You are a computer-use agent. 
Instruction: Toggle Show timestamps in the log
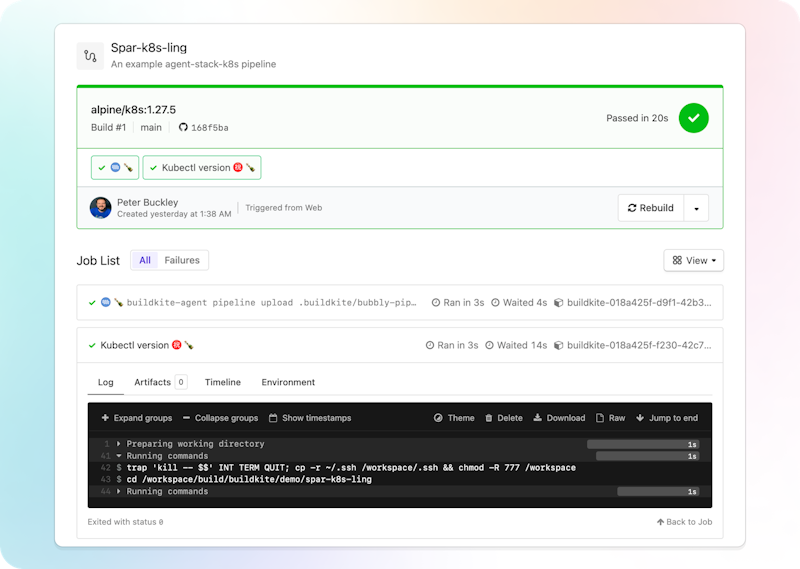pos(310,418)
